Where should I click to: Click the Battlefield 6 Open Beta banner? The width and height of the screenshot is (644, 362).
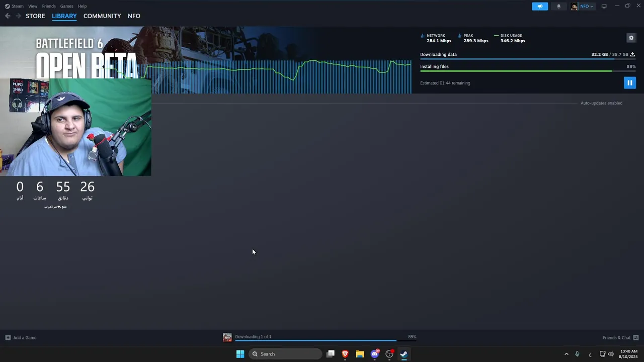(x=87, y=58)
